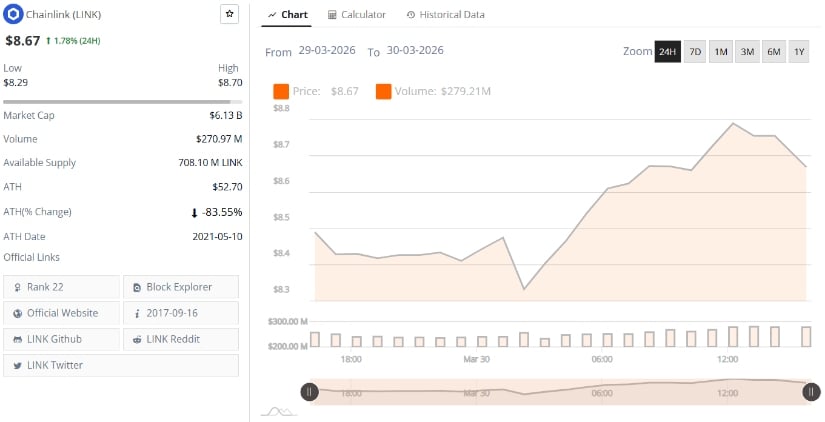Click the From date field 29-03-2026
Image resolution: width=825 pixels, height=422 pixels.
coord(326,50)
